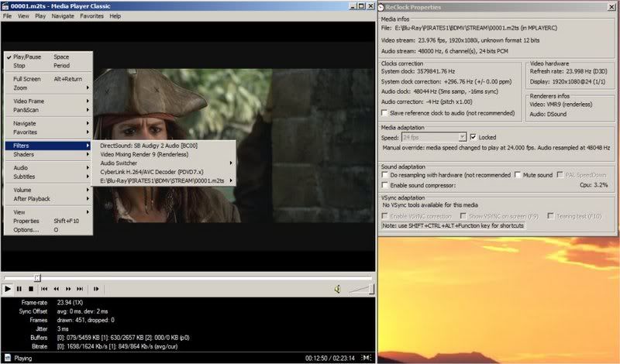Image resolution: width=620 pixels, height=364 pixels.
Task: Select Full Screen in the context menu
Action: pos(49,79)
